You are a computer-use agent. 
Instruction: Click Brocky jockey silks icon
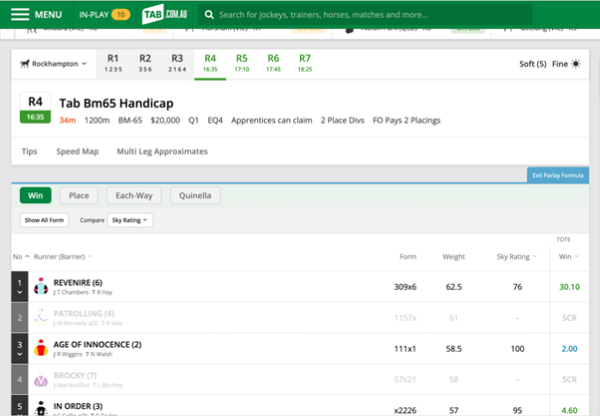point(41,379)
